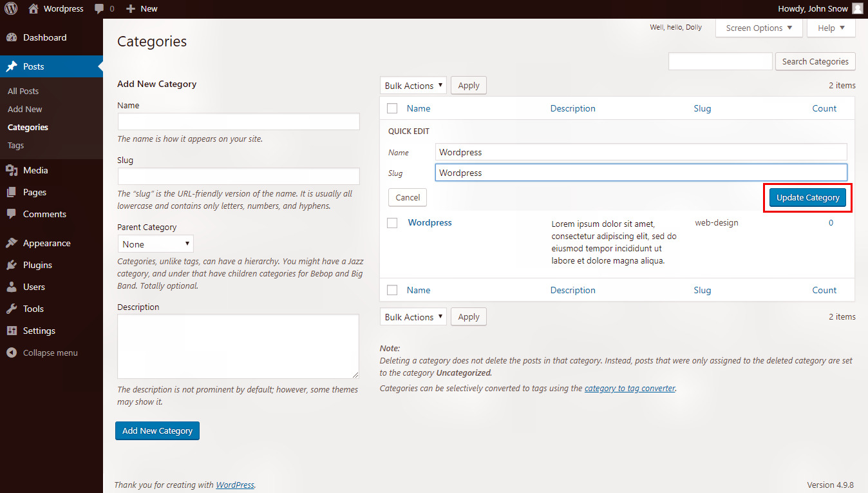Click the Posts pushpin icon
Image resolution: width=868 pixels, height=493 pixels.
pos(12,66)
